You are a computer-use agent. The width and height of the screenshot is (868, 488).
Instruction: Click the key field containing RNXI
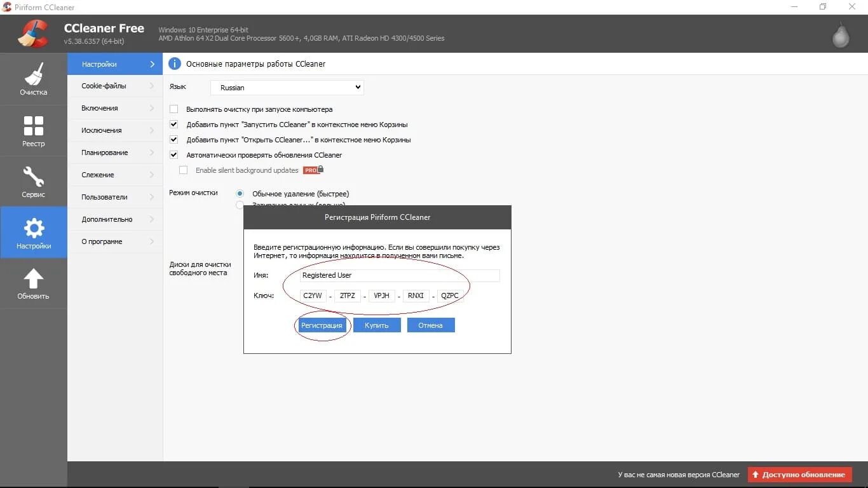416,295
